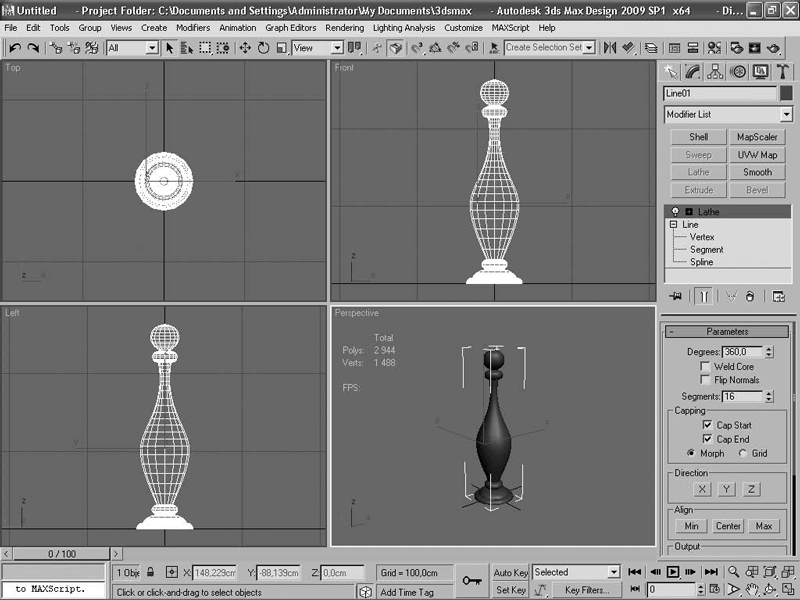Open the Graph Editors menu

[x=290, y=28]
